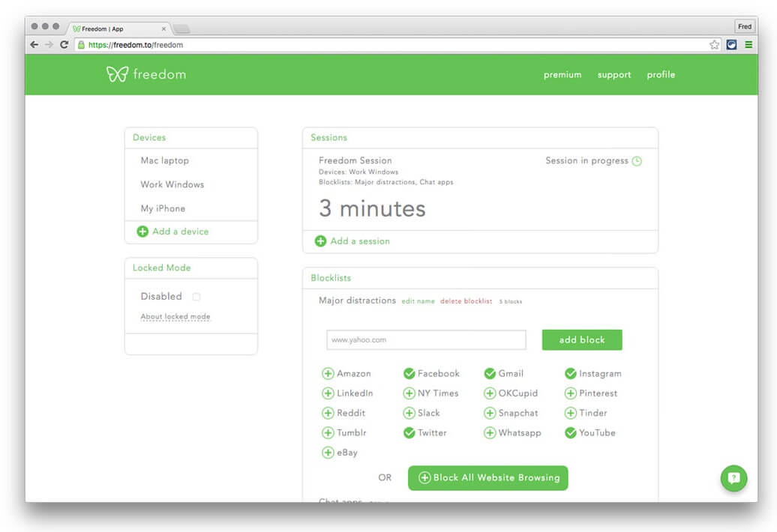Image resolution: width=777 pixels, height=532 pixels.
Task: Click the browser forward arrow
Action: click(x=49, y=44)
